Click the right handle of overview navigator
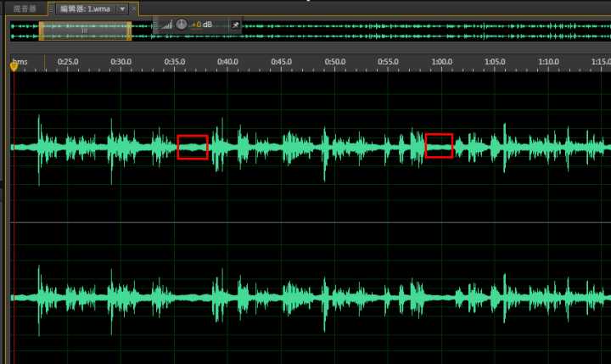Screen dimensions: 611x364 tap(129, 31)
